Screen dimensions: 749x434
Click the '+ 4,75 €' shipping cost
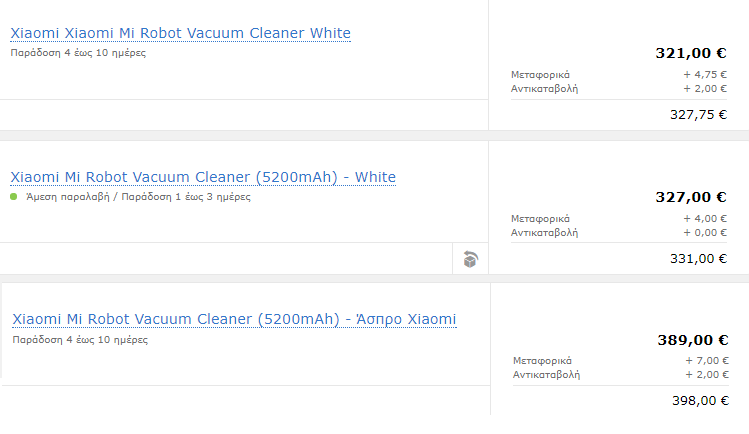pos(705,74)
